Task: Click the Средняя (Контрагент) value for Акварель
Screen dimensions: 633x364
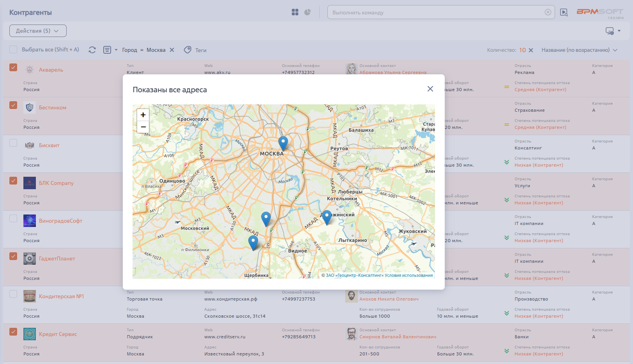Action: pyautogui.click(x=540, y=90)
